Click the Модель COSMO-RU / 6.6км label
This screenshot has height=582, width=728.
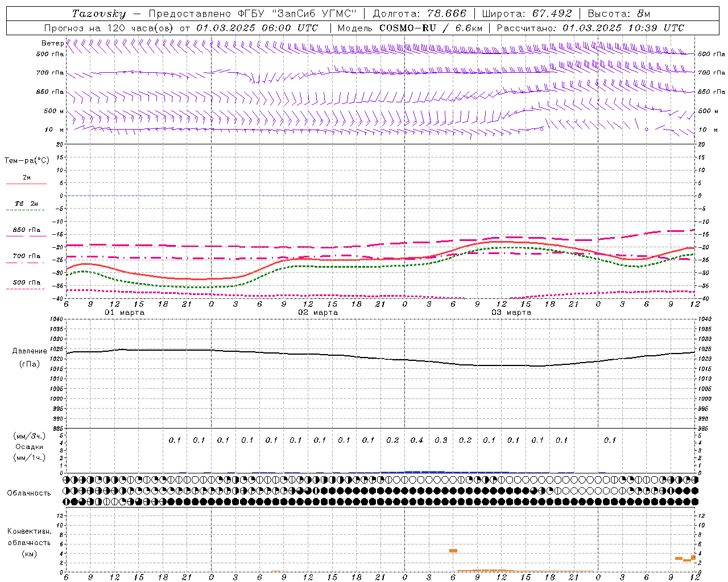coord(410,28)
